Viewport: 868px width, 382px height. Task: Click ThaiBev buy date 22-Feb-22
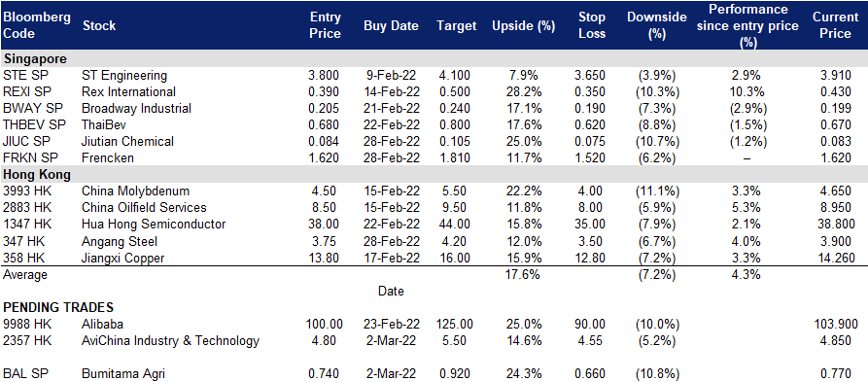coord(391,125)
